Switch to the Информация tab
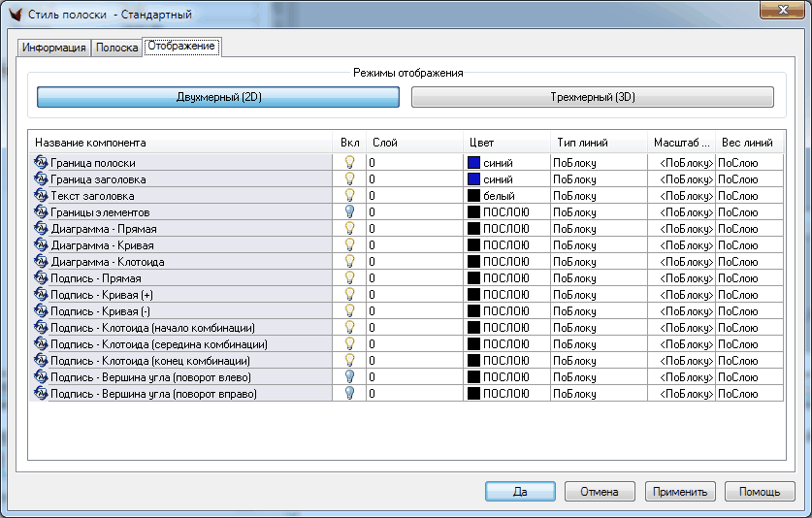Screen dimensions: 812x518 [54, 48]
